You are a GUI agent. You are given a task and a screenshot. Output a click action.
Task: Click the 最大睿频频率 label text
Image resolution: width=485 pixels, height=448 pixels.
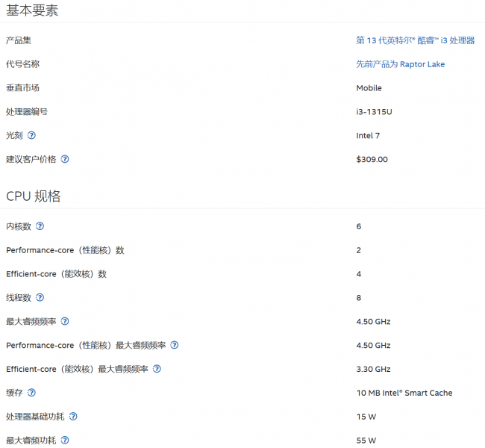pyautogui.click(x=31, y=322)
